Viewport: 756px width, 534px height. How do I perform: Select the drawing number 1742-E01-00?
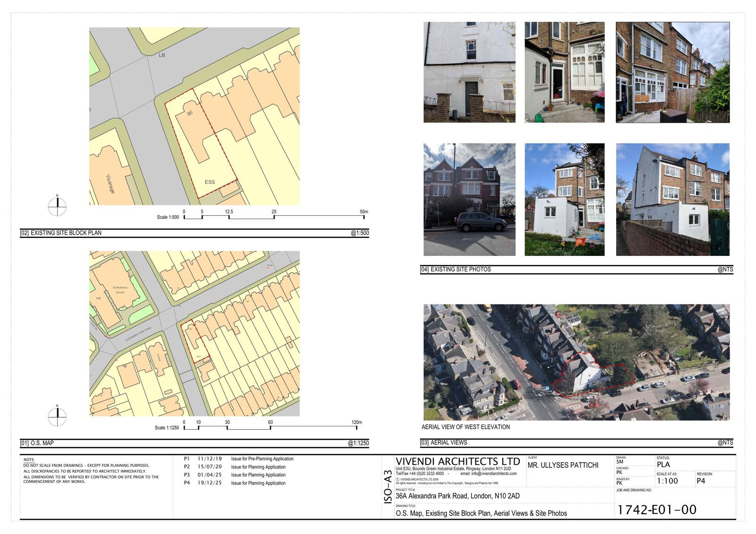click(657, 509)
